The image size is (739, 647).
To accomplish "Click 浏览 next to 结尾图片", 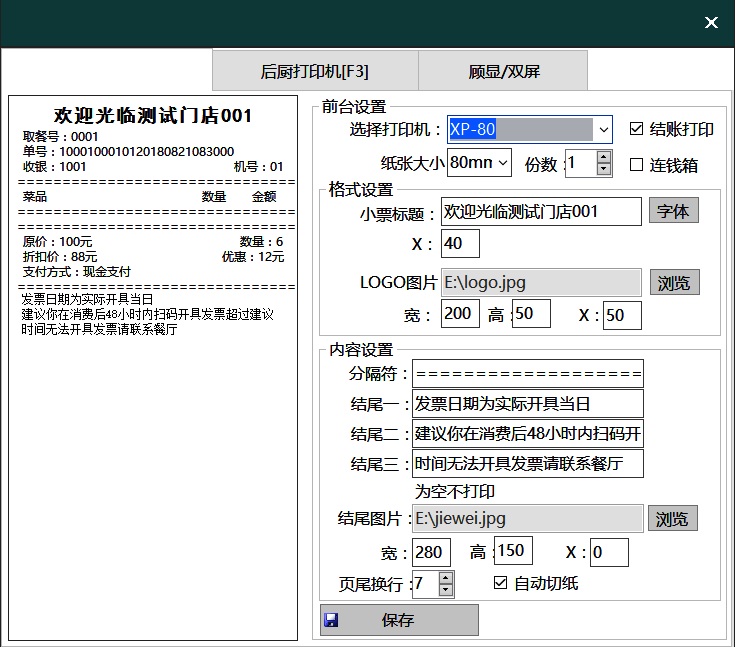I will pyautogui.click(x=673, y=519).
